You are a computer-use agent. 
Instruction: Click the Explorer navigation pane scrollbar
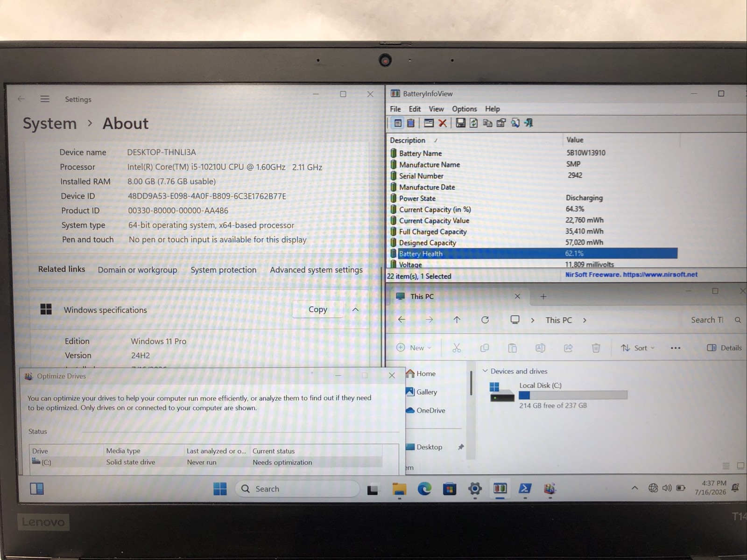[x=471, y=383]
